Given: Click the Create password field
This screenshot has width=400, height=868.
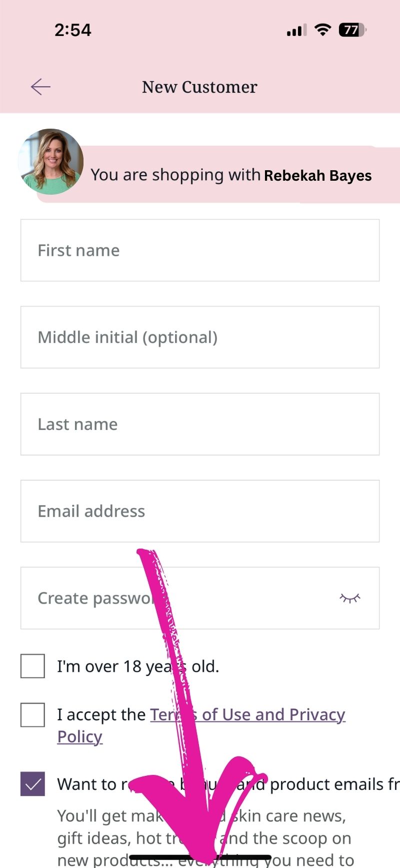Looking at the screenshot, I should click(200, 598).
